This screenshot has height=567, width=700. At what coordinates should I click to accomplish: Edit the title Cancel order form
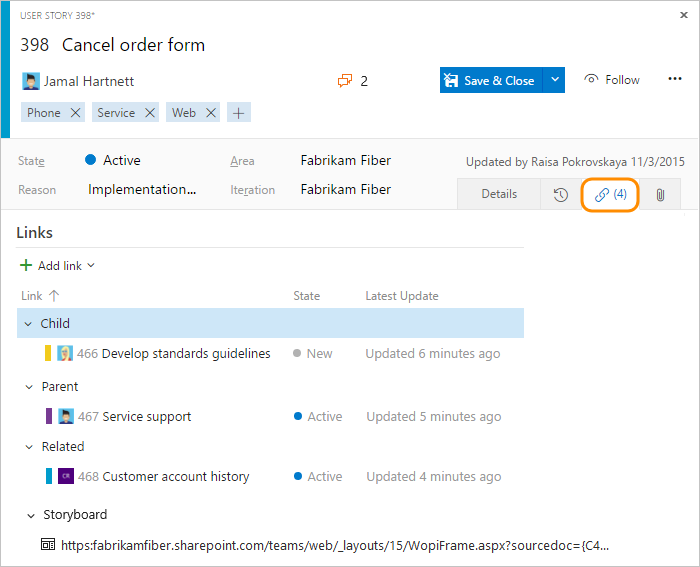coord(133,45)
